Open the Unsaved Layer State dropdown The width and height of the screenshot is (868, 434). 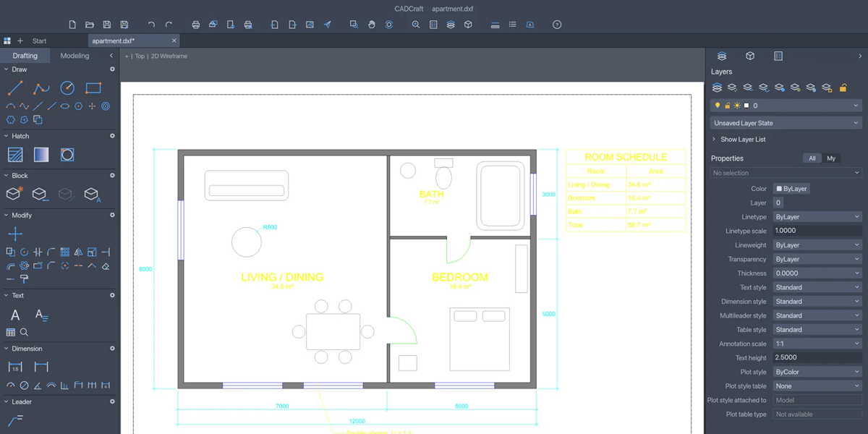pos(786,123)
